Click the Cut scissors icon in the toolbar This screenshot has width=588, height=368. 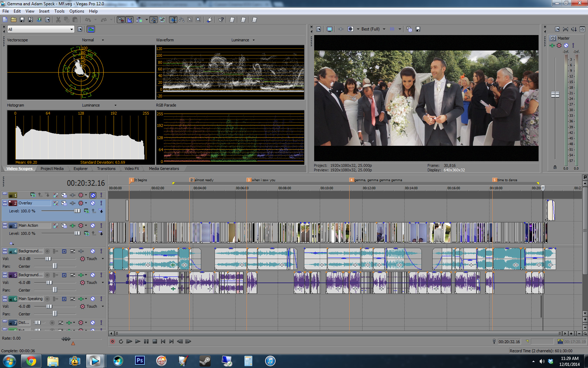[x=58, y=20]
